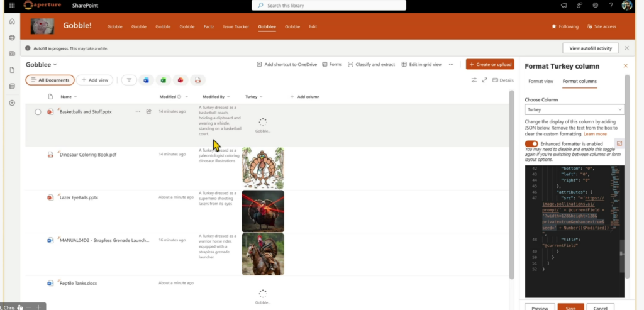Click the Dinosaur Coloring Book turkey thumbnail
Viewport: 644px width, 310px height.
coord(262,168)
